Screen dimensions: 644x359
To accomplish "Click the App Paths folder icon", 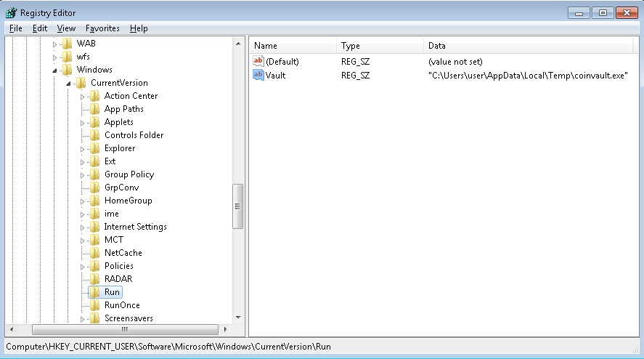I will pos(95,109).
